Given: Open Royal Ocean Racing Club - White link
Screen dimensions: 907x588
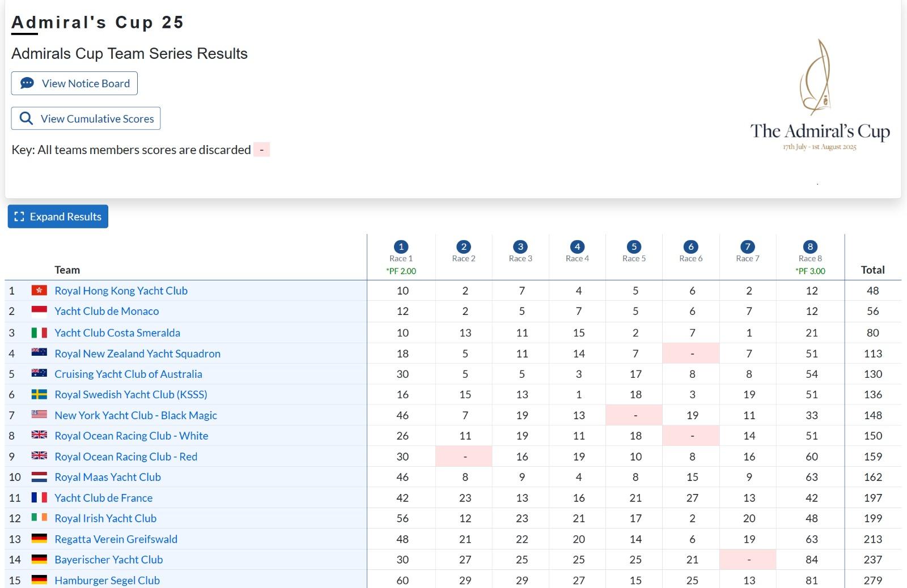Looking at the screenshot, I should point(131,436).
